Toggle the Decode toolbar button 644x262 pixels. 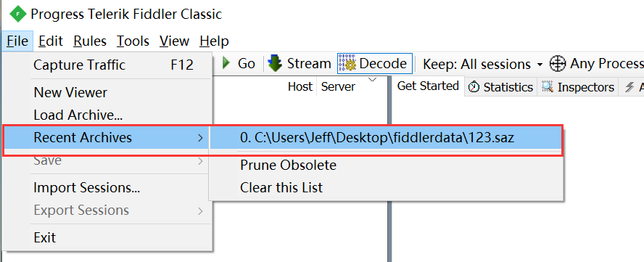click(x=374, y=63)
